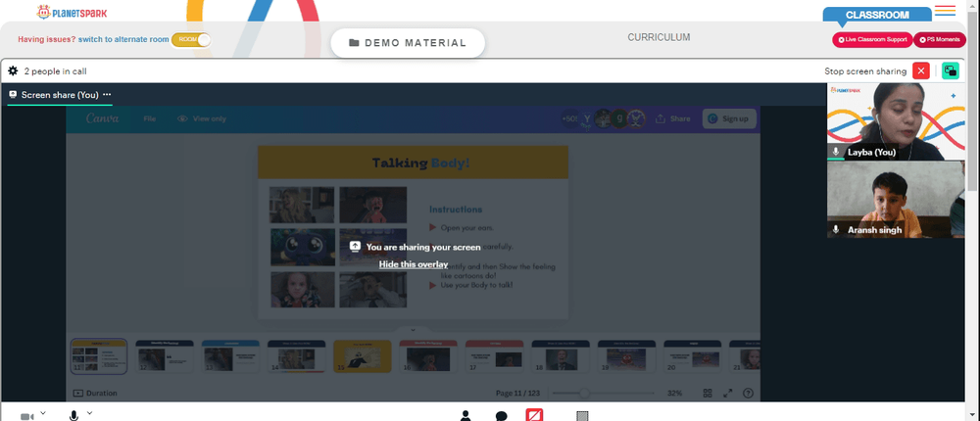Viewport: 980px width, 421px height.
Task: Click the g collaborator avatar
Action: click(619, 118)
